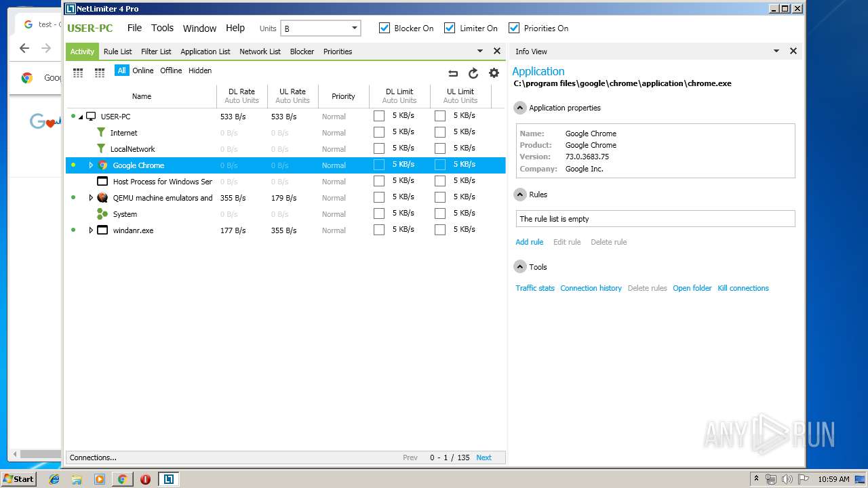Viewport: 868px width, 488px height.
Task: Click the collapse-all arrow icon in Activity toolbar
Action: [453, 73]
